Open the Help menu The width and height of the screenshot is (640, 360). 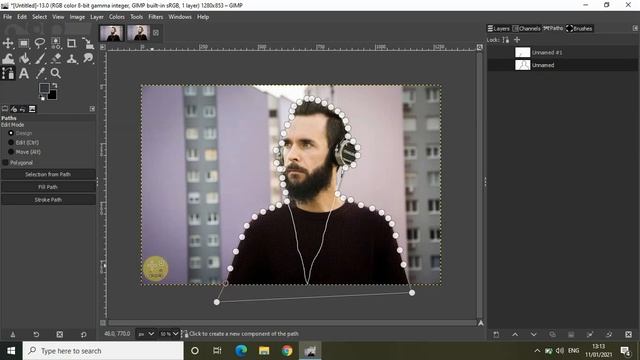click(203, 17)
